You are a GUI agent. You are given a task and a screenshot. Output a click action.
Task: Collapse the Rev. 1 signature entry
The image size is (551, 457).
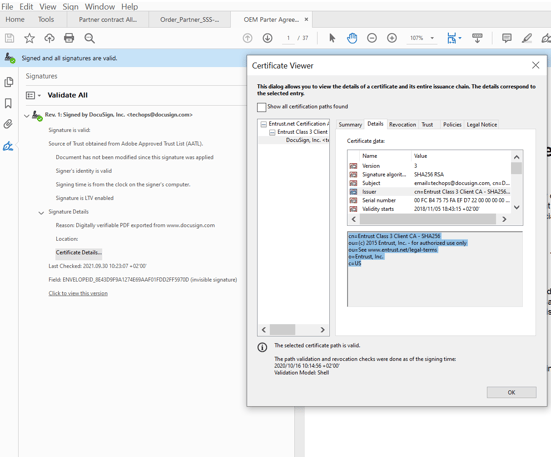[x=27, y=115]
